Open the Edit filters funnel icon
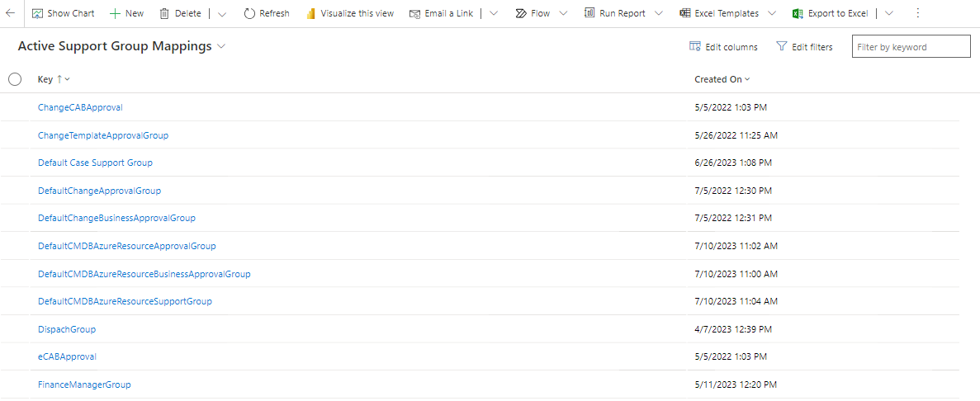The image size is (980, 401). (781, 47)
